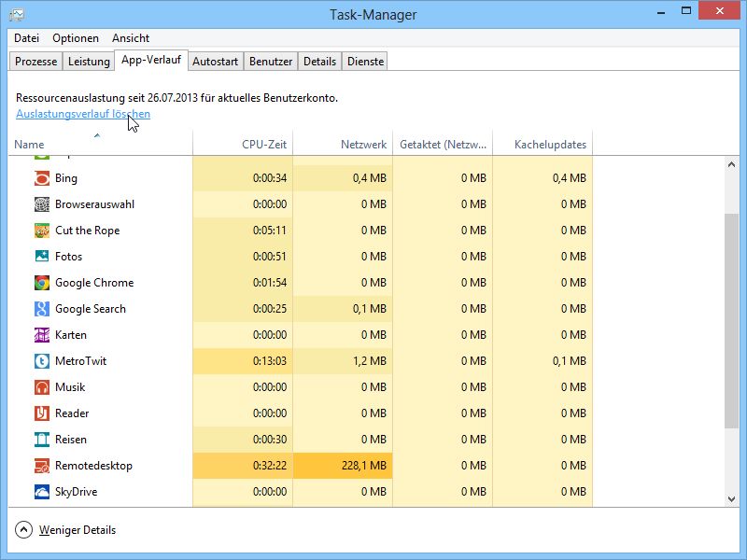Click Cut the Rope CPU time 0:05:11
Image resolution: width=747 pixels, height=560 pixels.
point(270,231)
